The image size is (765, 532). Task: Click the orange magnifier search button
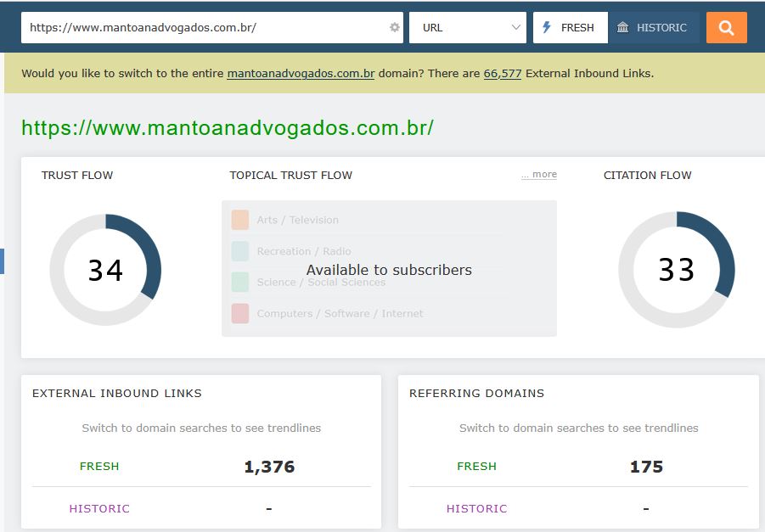[x=727, y=28]
